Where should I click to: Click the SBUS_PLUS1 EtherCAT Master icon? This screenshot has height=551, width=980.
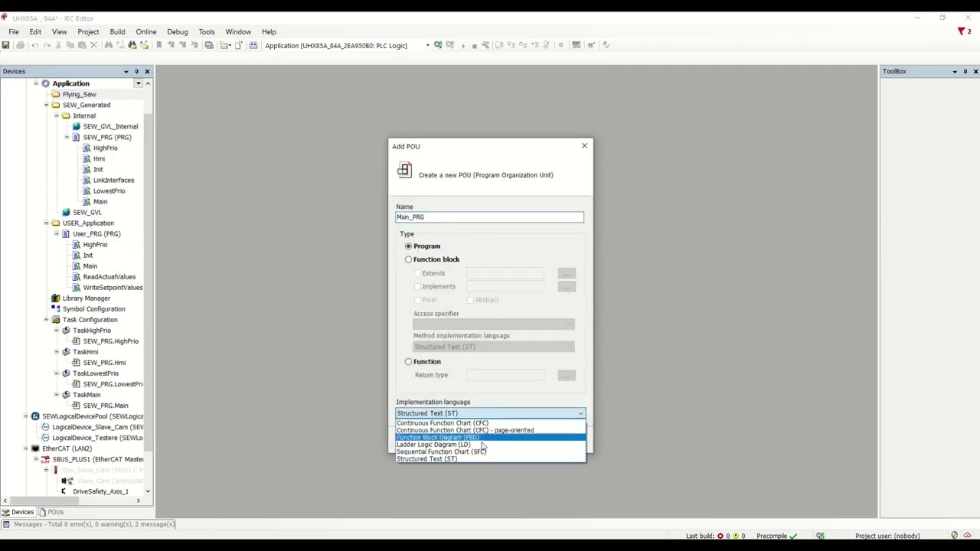[x=45, y=459]
